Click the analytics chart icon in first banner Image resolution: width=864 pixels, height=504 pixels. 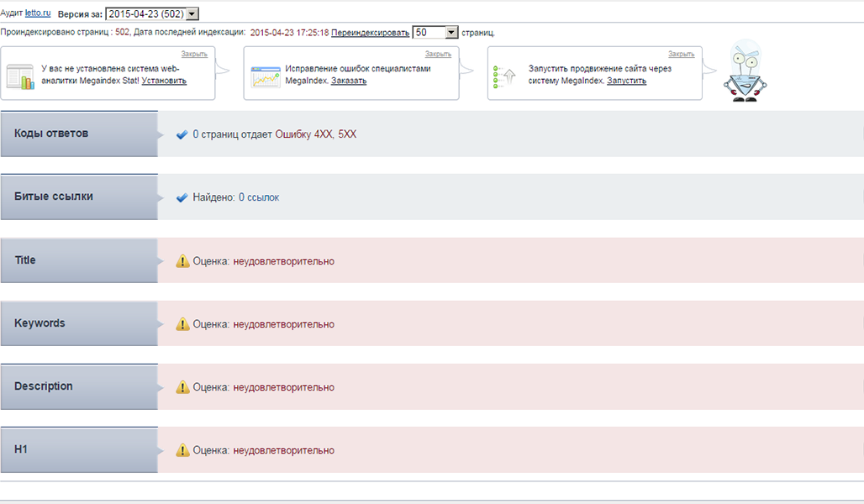[20, 76]
